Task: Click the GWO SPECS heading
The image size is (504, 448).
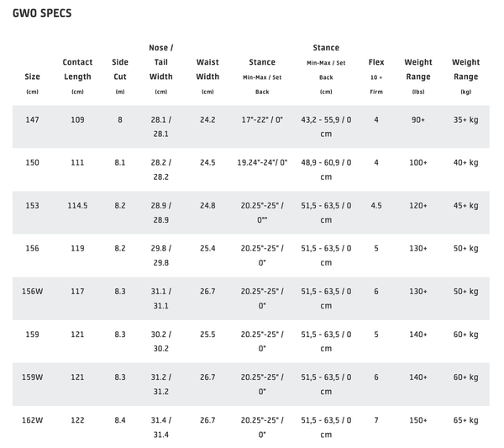Action: coord(42,13)
